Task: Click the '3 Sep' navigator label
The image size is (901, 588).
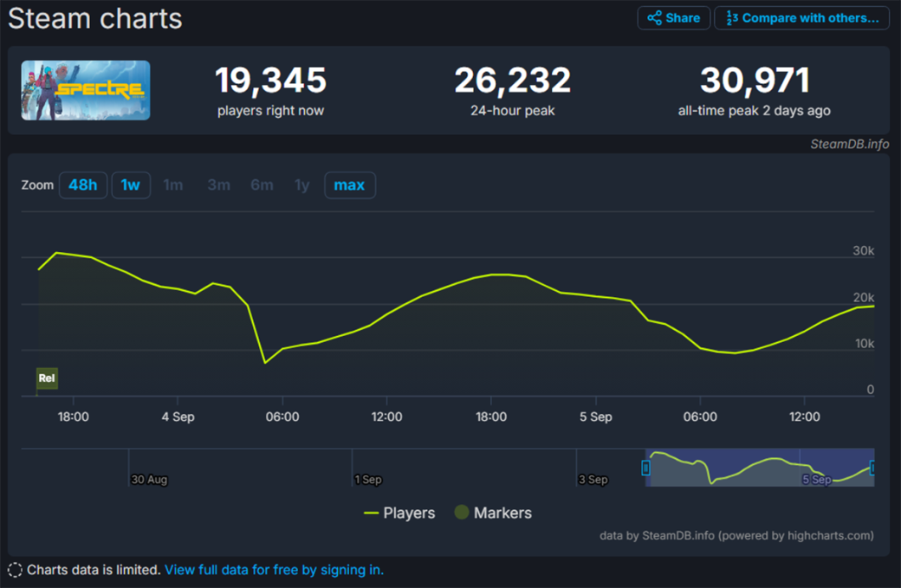Action: [x=593, y=480]
